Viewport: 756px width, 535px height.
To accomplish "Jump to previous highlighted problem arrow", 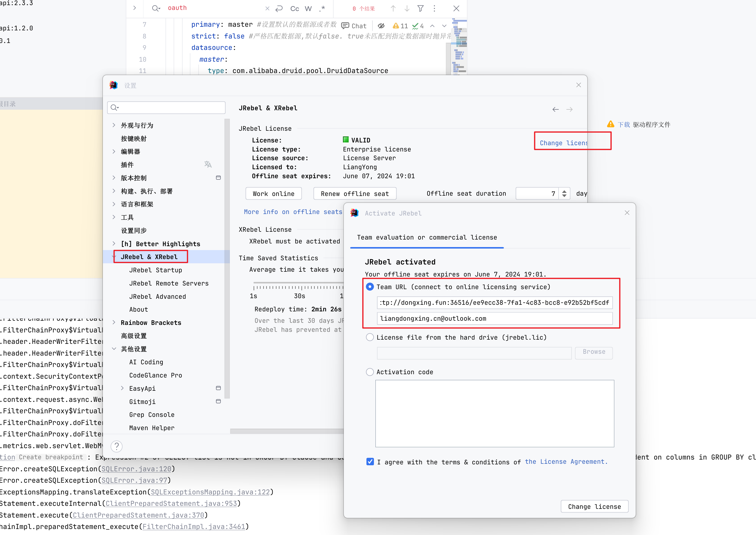I will pos(432,26).
